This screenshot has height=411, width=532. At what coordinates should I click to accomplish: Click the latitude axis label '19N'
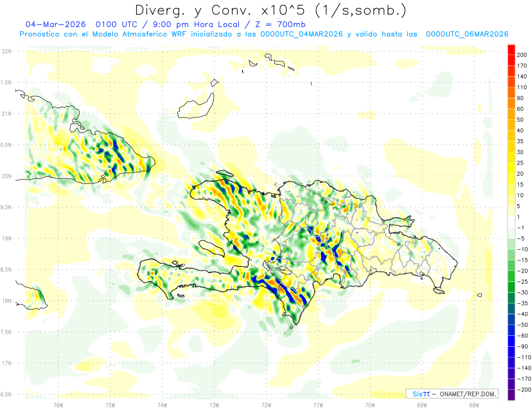click(x=7, y=239)
